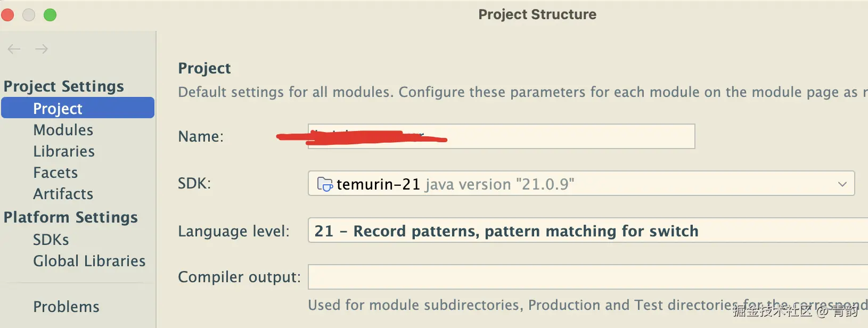This screenshot has height=328, width=868.
Task: Open the Language level combo box
Action: 586,231
